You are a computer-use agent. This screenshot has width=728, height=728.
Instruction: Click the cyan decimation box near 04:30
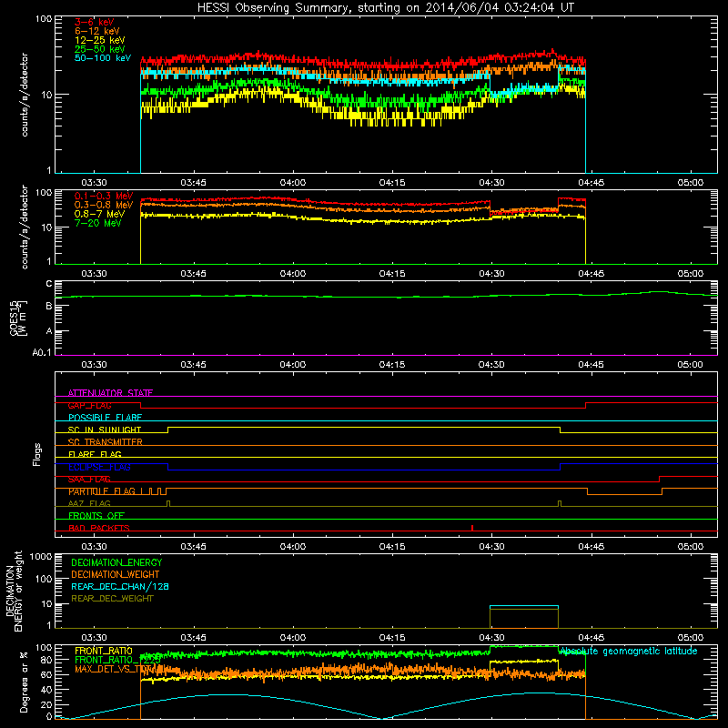[x=524, y=606]
